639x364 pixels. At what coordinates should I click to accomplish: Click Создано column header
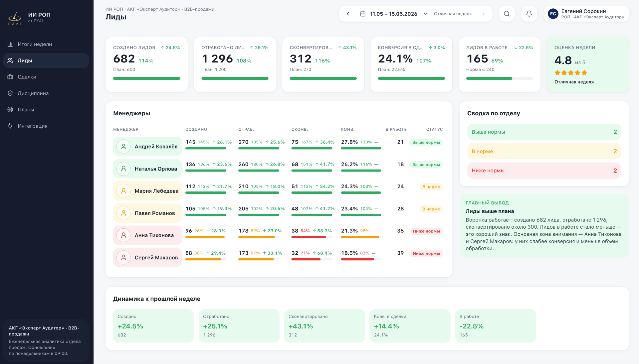click(x=196, y=129)
